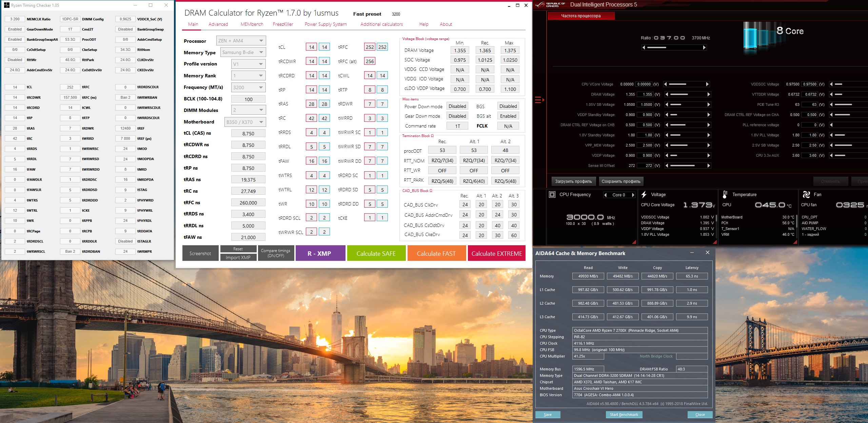Click the CPU Ratio slider track
Viewport: 868px width, 423px height.
674,48
